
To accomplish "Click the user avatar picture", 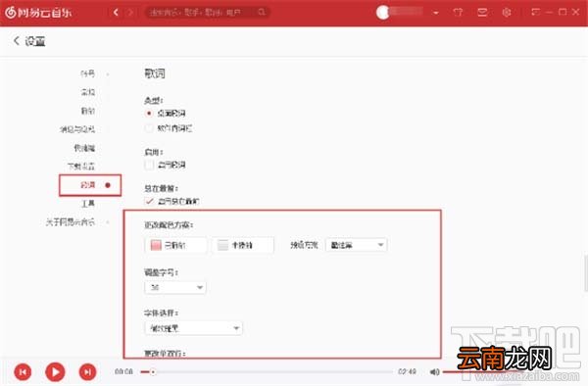I will click(x=382, y=13).
